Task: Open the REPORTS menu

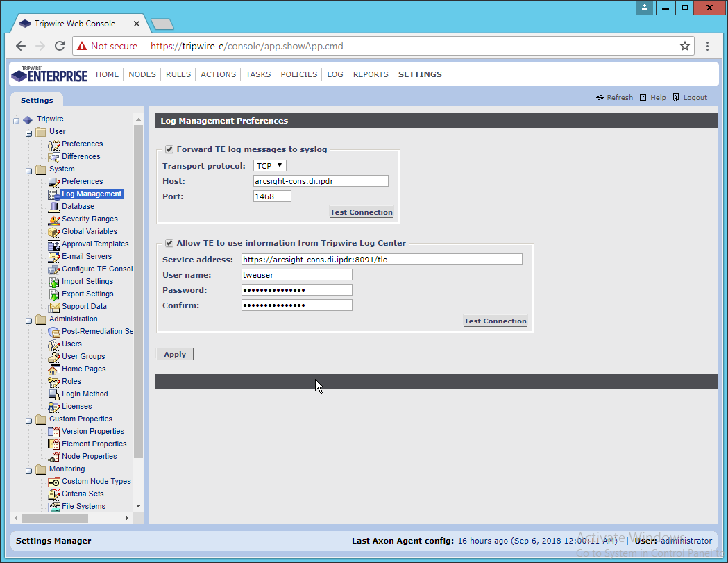Action: point(371,74)
